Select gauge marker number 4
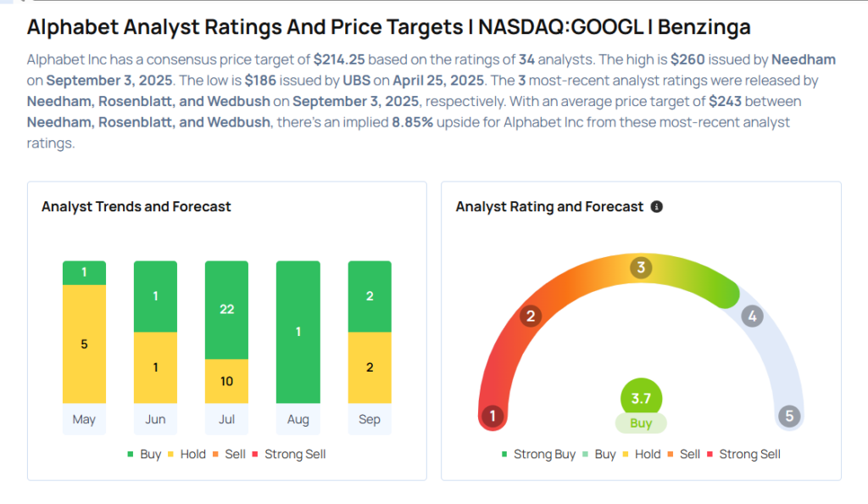The image size is (868, 504). point(752,316)
